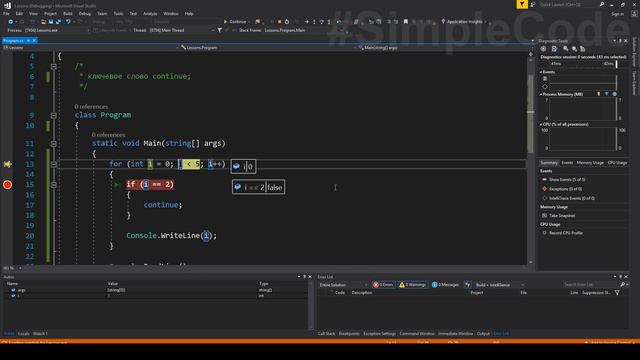Click the editor vertical scrollbar thumb
The width and height of the screenshot is (640, 360).
click(x=531, y=114)
